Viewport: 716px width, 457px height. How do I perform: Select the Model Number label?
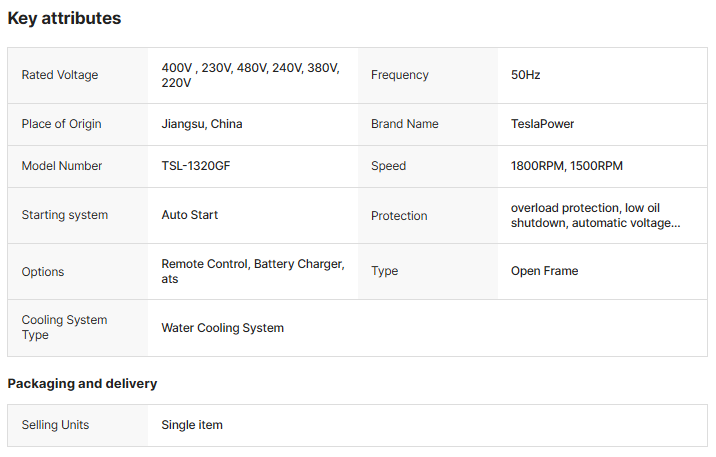click(x=62, y=166)
